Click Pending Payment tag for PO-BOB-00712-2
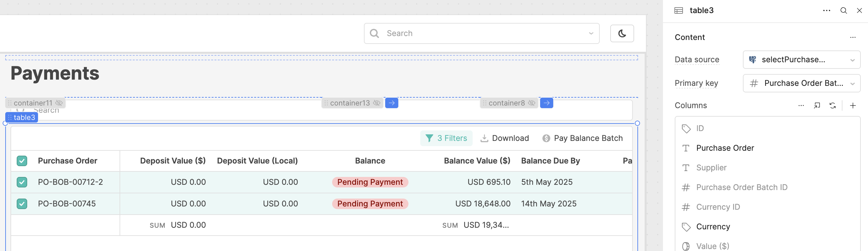 370,182
